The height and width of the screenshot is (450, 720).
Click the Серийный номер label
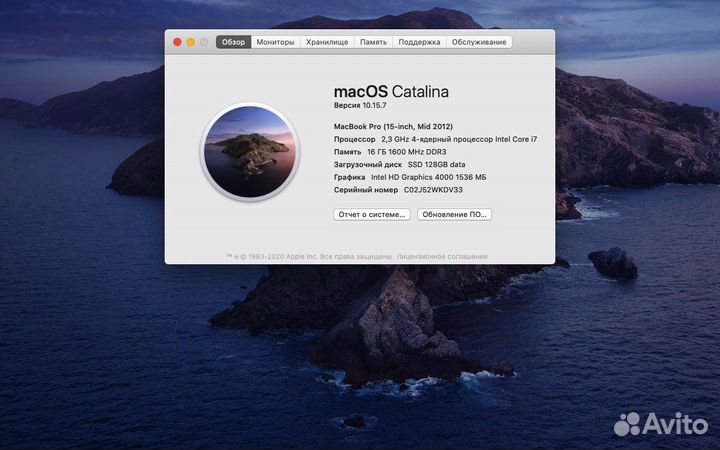pyautogui.click(x=366, y=190)
